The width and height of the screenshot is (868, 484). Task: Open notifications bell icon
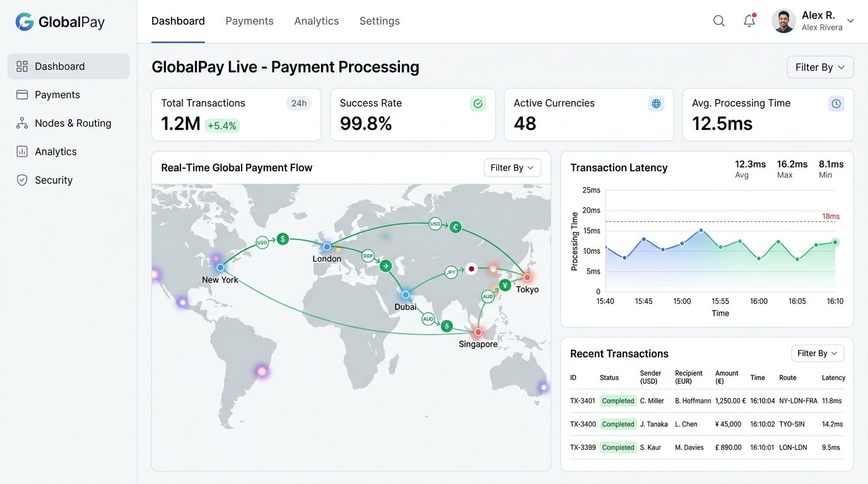(749, 21)
